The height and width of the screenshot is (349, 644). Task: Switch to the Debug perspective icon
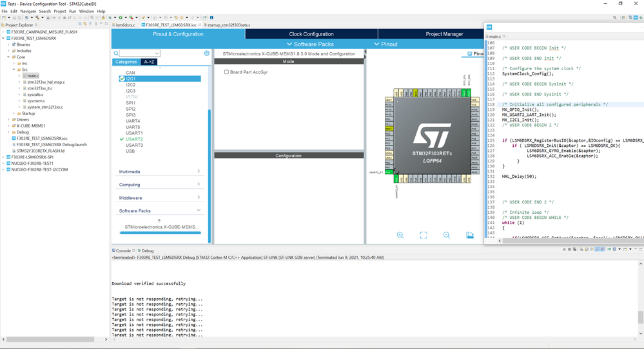coord(641,17)
